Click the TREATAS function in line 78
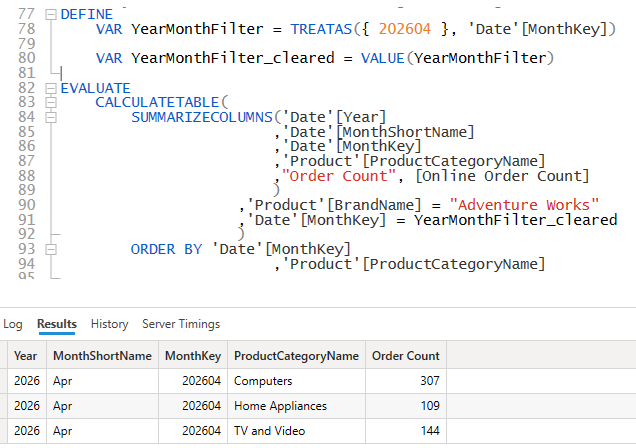The image size is (636, 448). (321, 29)
